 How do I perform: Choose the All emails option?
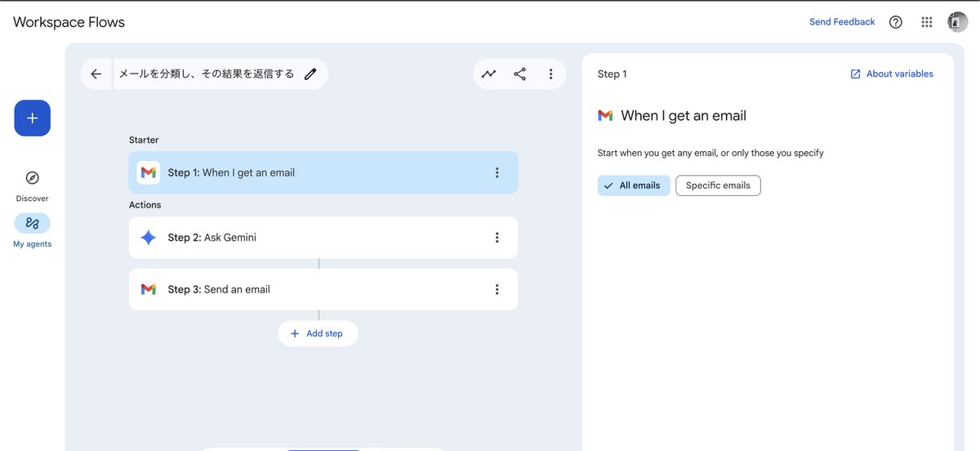tap(634, 185)
